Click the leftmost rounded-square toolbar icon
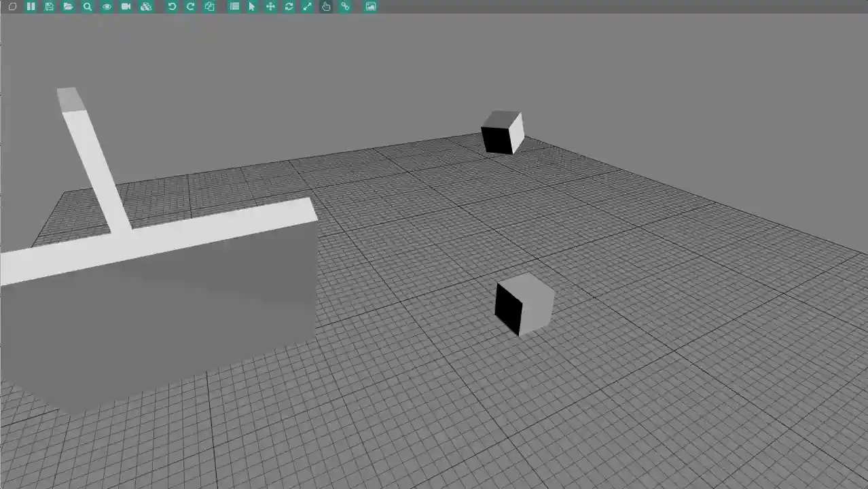Viewport: 868px width, 489px height. point(12,6)
